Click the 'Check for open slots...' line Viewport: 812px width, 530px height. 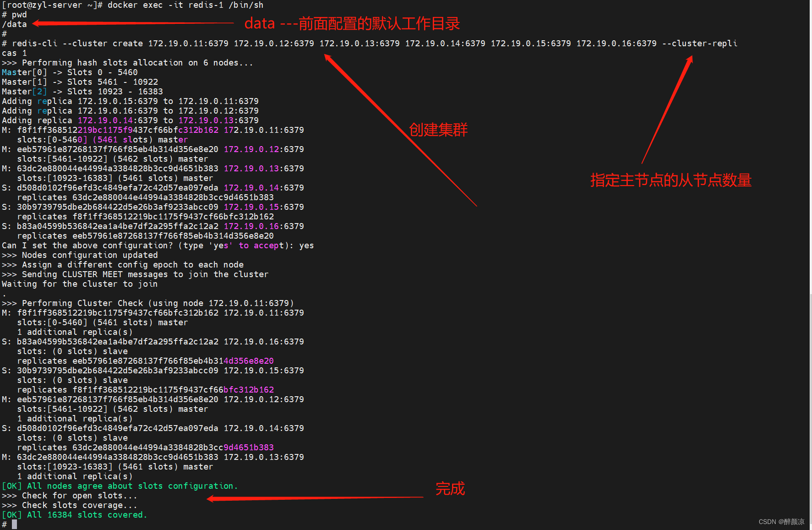pyautogui.click(x=70, y=496)
